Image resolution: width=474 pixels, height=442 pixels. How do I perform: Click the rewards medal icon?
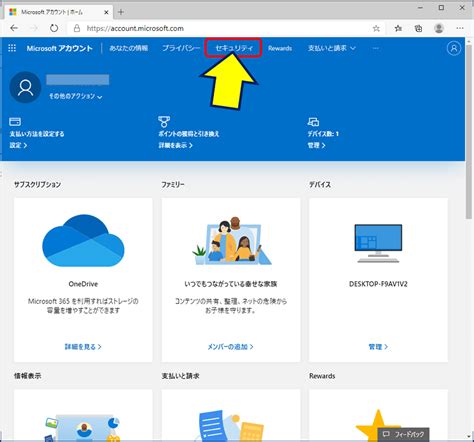click(164, 122)
